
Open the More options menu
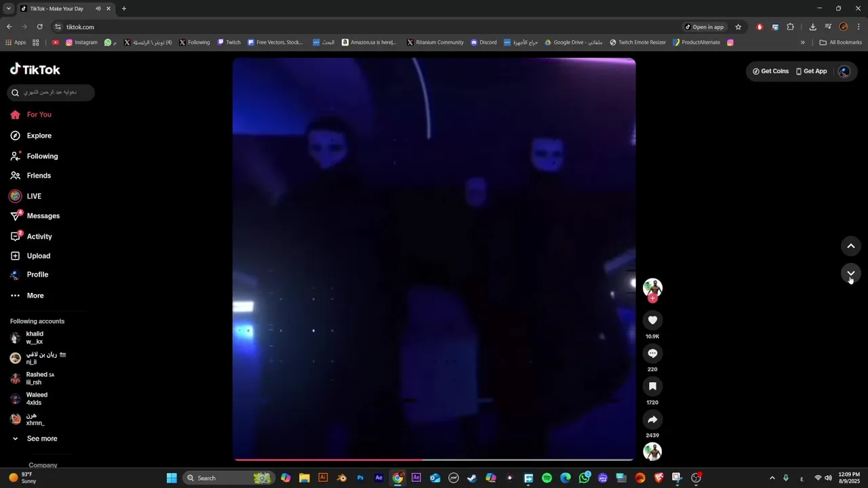(x=27, y=296)
